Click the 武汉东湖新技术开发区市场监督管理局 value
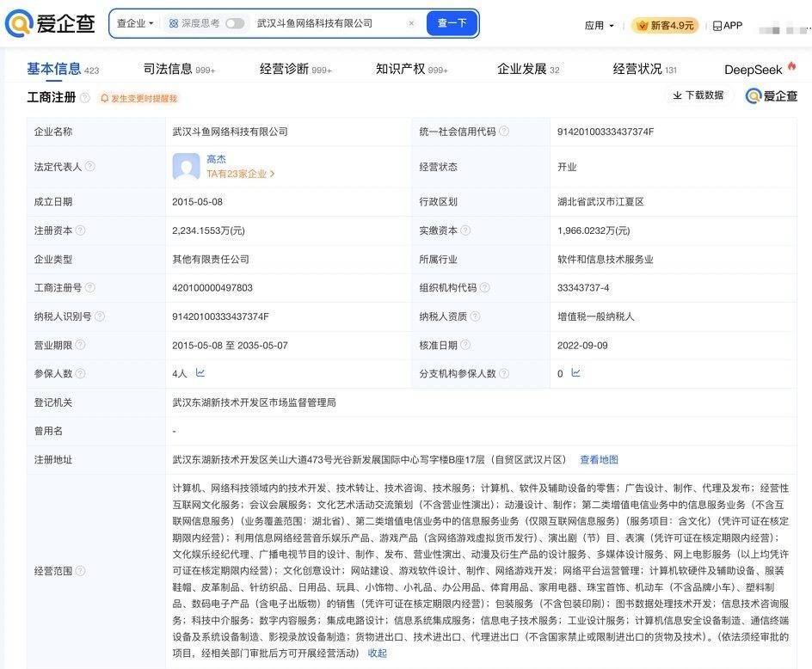Screen dimensions: 812x669 pyautogui.click(x=255, y=402)
